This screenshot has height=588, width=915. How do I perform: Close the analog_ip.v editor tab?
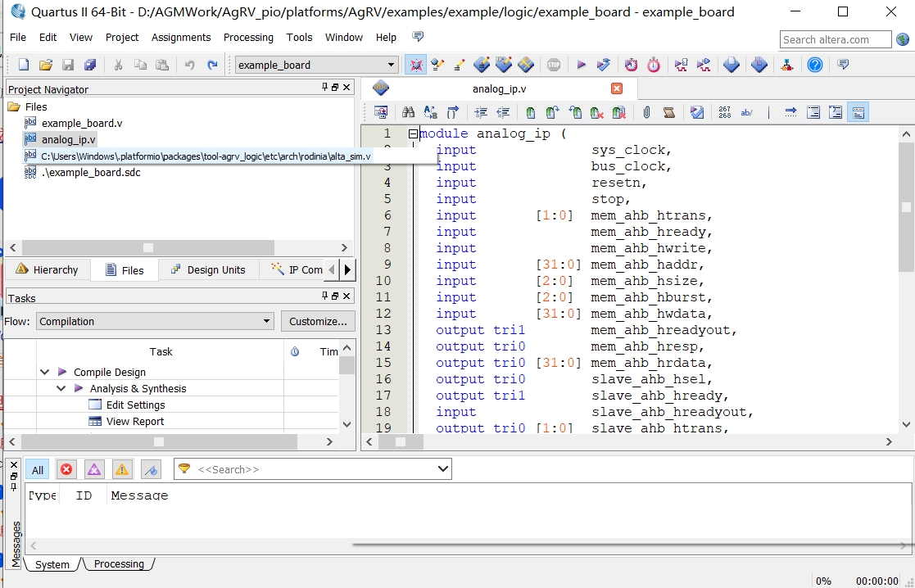[617, 88]
